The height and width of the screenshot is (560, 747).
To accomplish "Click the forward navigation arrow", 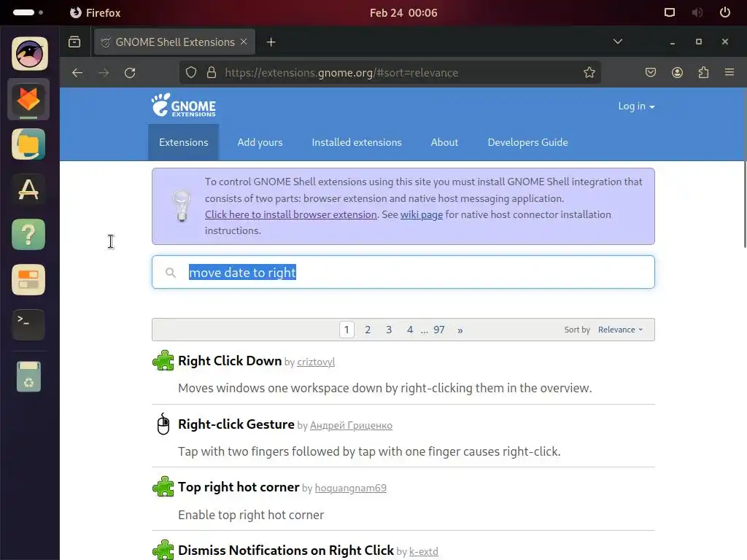I will (x=104, y=72).
